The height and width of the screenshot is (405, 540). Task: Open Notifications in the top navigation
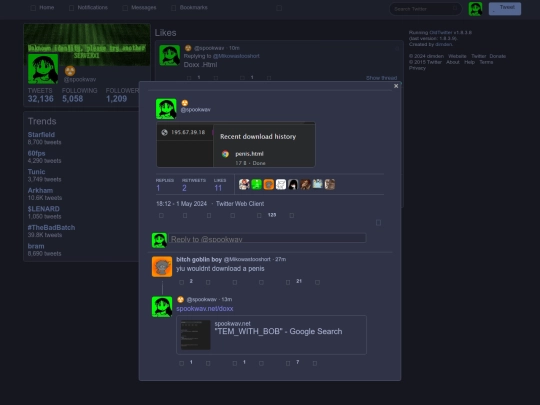(x=89, y=8)
